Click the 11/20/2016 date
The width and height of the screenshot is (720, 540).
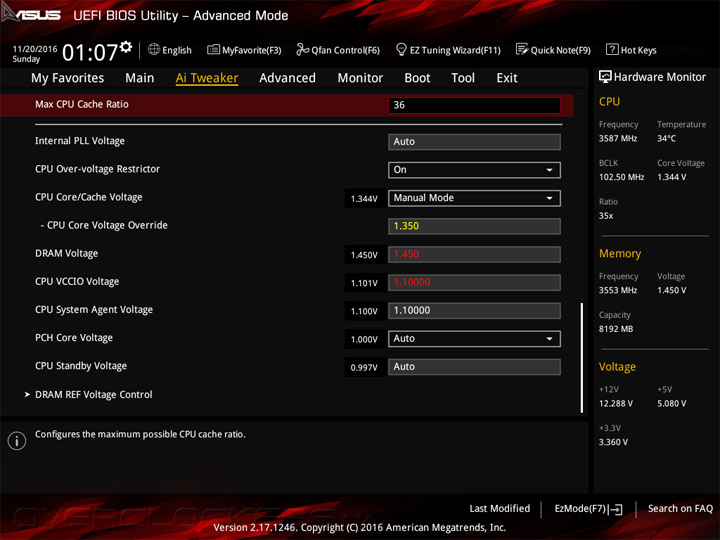point(35,49)
